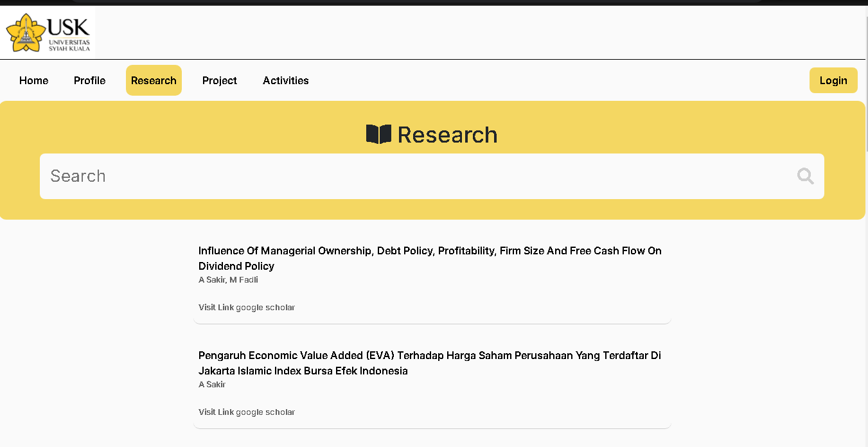The height and width of the screenshot is (447, 868).
Task: Select the highlighted Research nav tab
Action: pos(154,80)
